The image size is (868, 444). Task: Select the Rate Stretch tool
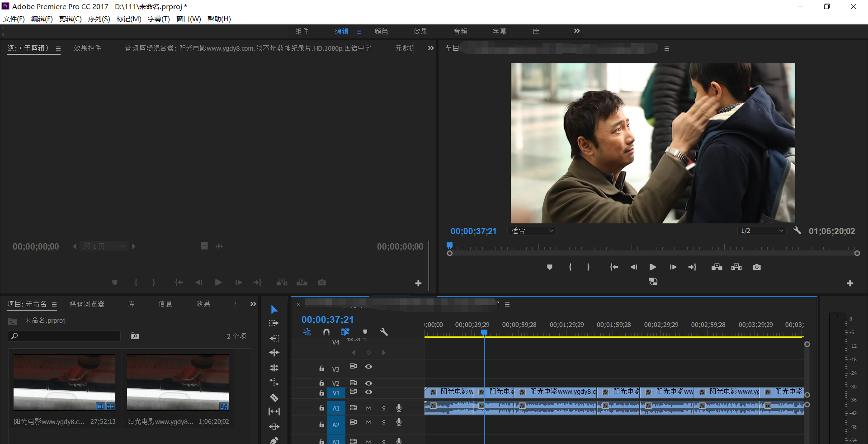[x=274, y=383]
